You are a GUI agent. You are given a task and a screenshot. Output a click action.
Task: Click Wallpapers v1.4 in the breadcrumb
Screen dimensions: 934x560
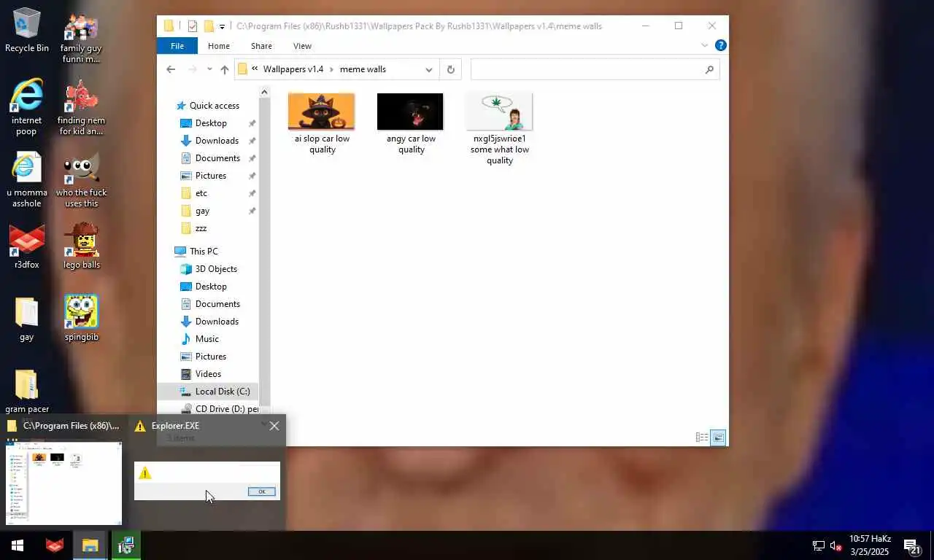coord(293,69)
